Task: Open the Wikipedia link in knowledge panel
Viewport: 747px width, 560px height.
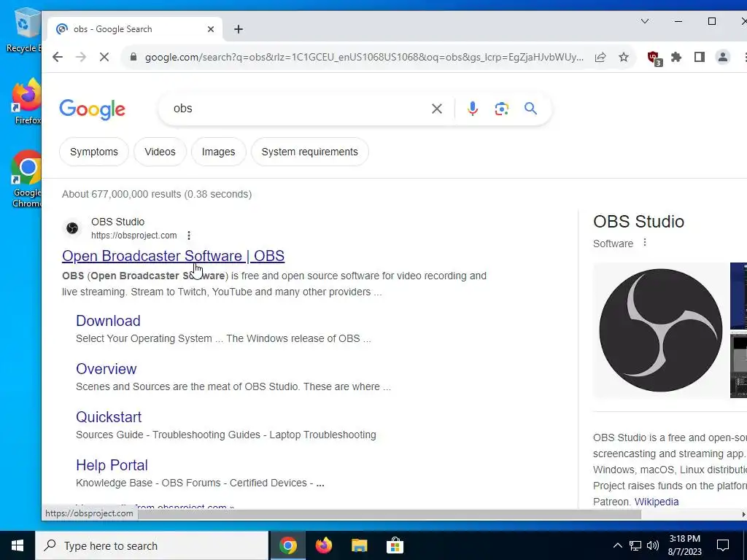Action: click(x=657, y=502)
